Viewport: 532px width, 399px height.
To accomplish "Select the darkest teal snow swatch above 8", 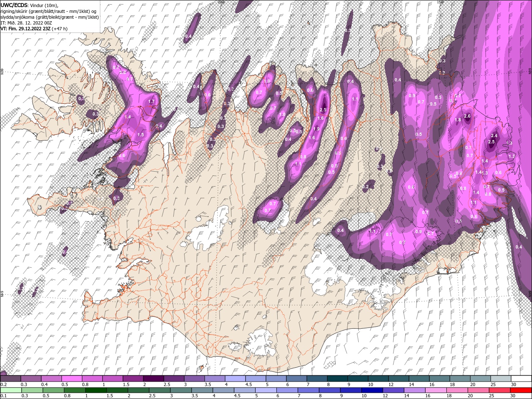I will [x=337, y=379].
